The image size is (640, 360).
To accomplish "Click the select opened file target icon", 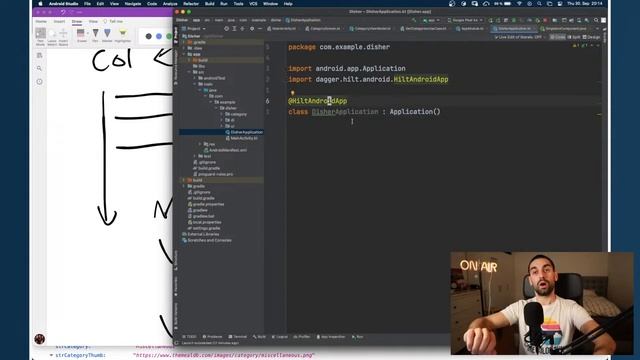I will (x=227, y=29).
